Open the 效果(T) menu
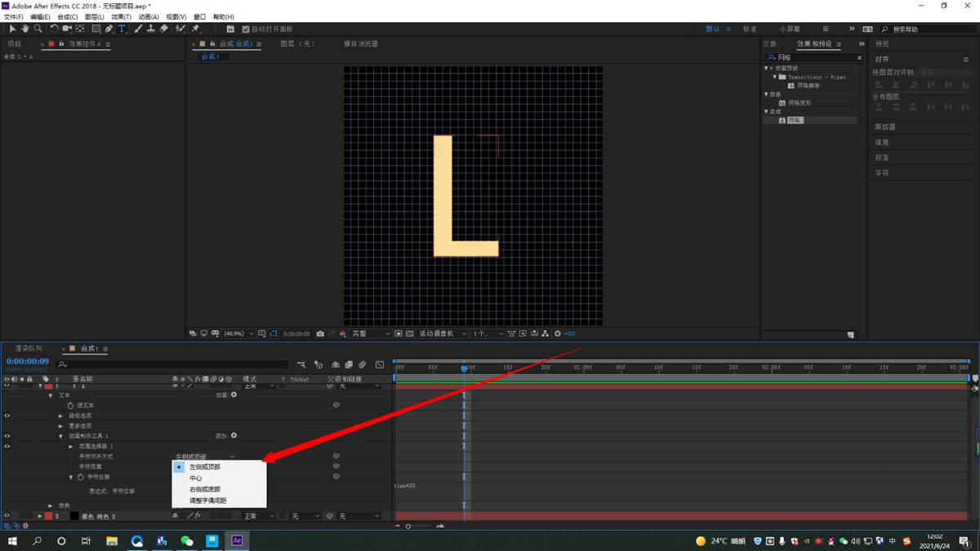This screenshot has height=551, width=980. coord(121,16)
